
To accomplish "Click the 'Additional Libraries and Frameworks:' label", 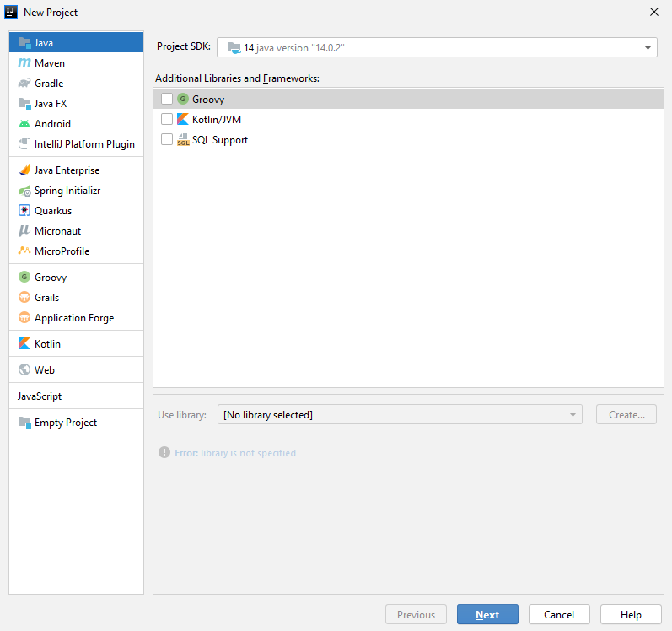I will [x=237, y=78].
